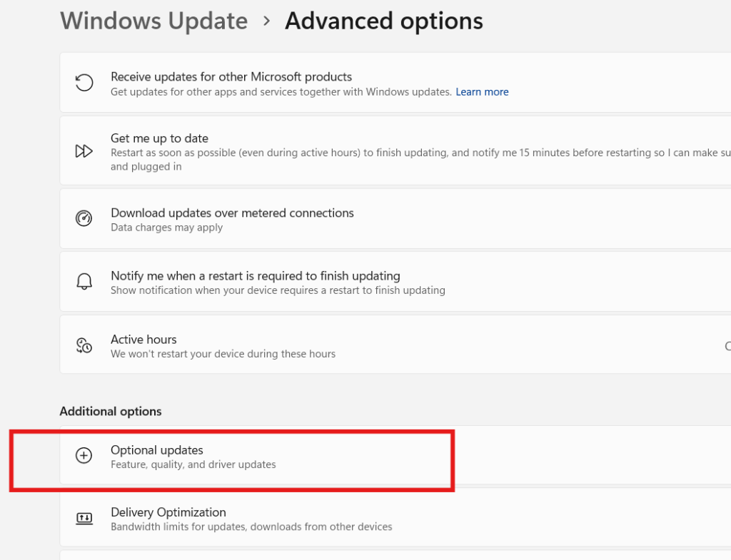Click the speedometer icon for metered connections
Image resolution: width=731 pixels, height=560 pixels.
coord(84,218)
